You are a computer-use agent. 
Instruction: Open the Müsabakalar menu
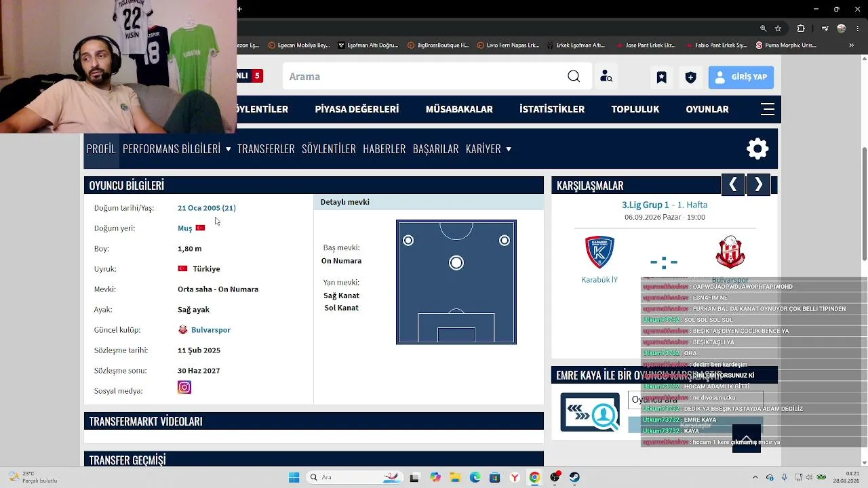tap(459, 109)
